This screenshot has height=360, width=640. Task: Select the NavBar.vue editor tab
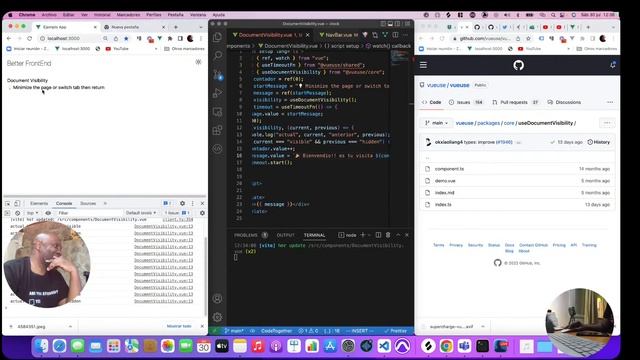tap(338, 35)
